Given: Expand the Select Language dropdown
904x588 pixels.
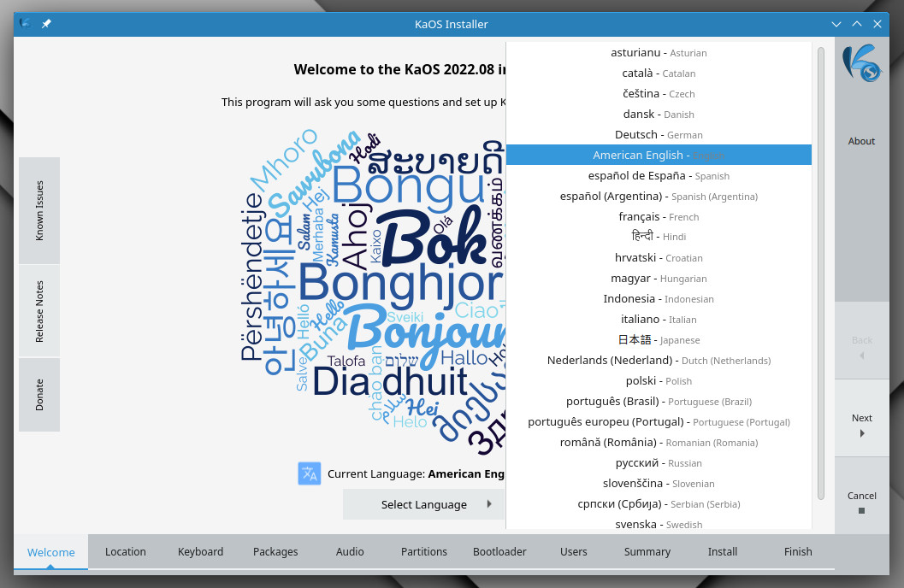Looking at the screenshot, I should (x=423, y=504).
